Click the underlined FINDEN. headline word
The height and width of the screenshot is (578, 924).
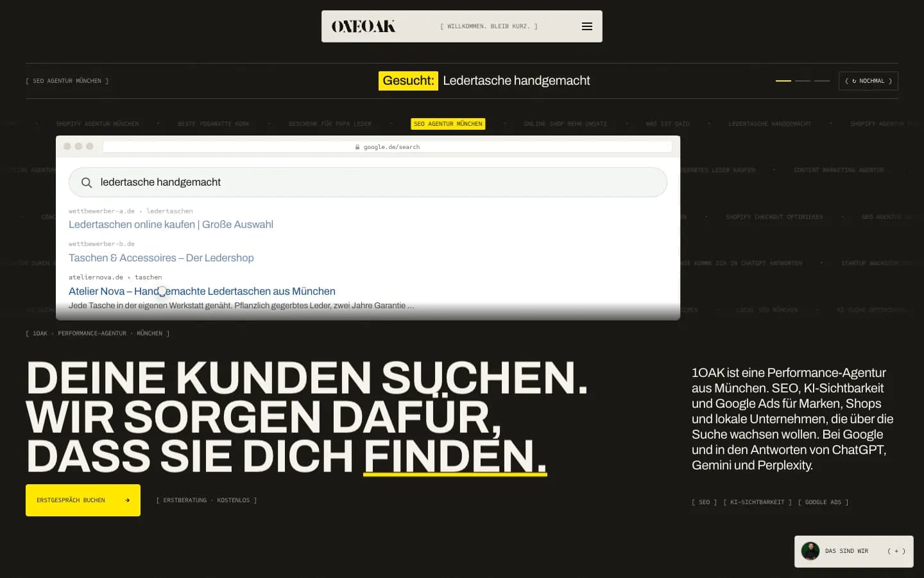click(x=455, y=457)
